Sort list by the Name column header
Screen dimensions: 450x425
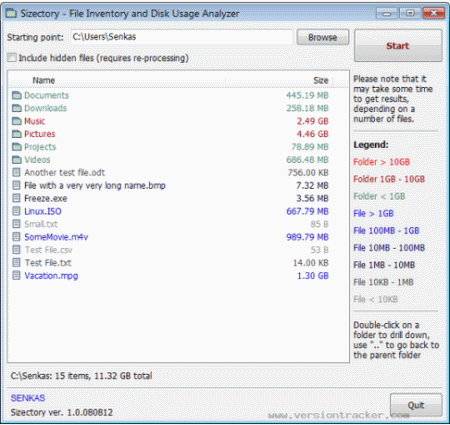point(117,80)
